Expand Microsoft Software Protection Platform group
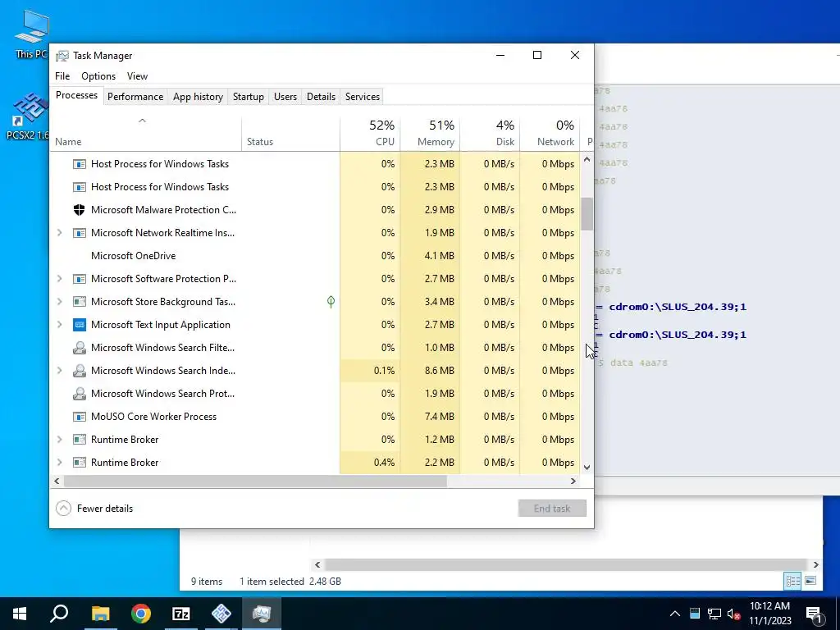Viewport: 840px width, 630px height. (x=59, y=279)
